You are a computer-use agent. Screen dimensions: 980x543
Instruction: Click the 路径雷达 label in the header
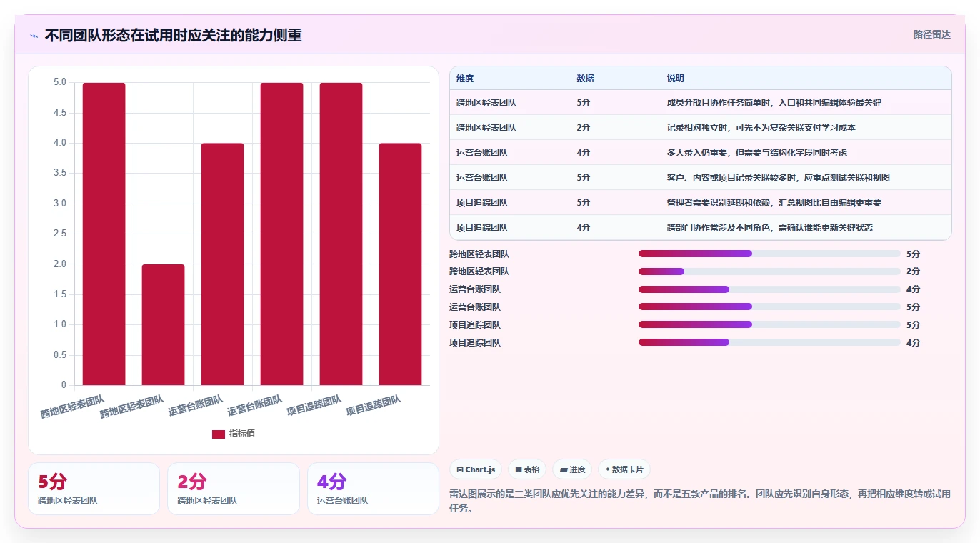(x=931, y=34)
